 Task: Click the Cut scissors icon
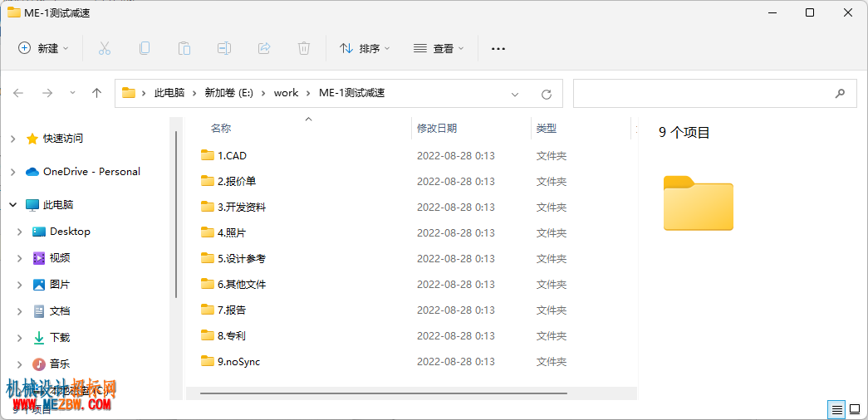105,49
